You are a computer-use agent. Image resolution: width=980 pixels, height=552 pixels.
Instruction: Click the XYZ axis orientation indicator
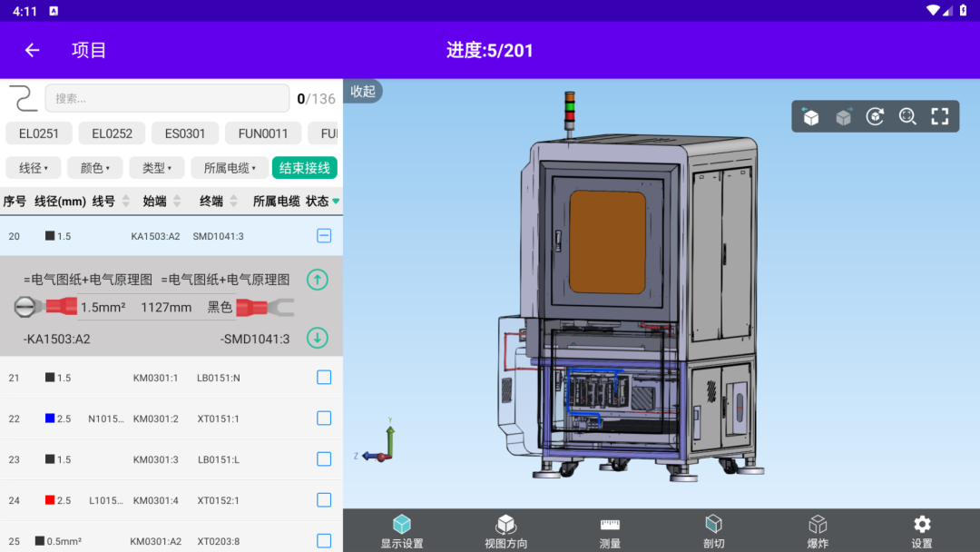tap(377, 440)
